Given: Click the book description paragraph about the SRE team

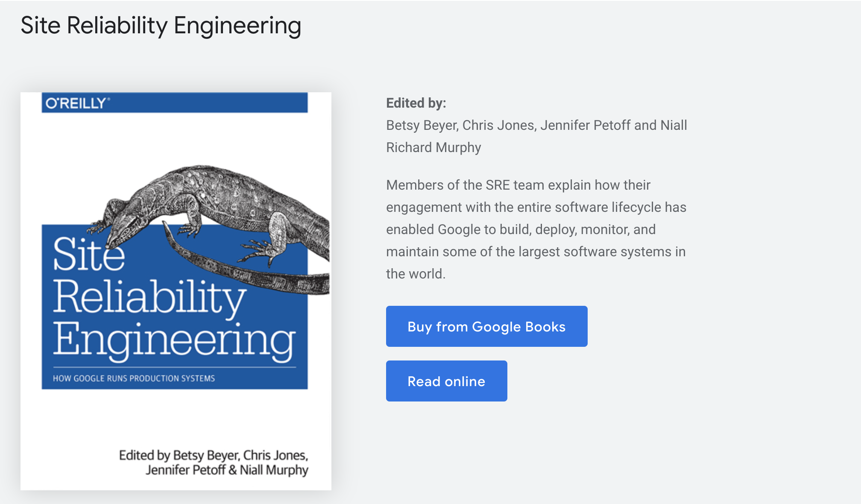Looking at the screenshot, I should tap(536, 229).
